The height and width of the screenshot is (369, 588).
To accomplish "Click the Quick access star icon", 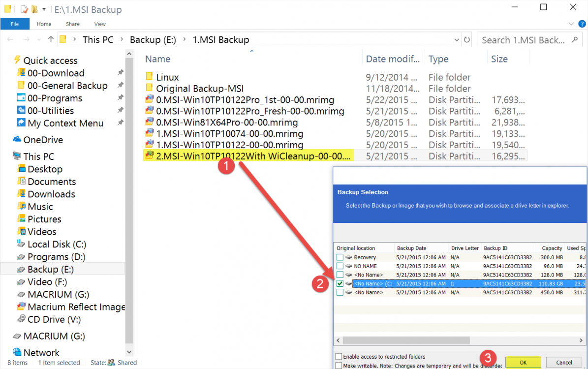I will [17, 60].
